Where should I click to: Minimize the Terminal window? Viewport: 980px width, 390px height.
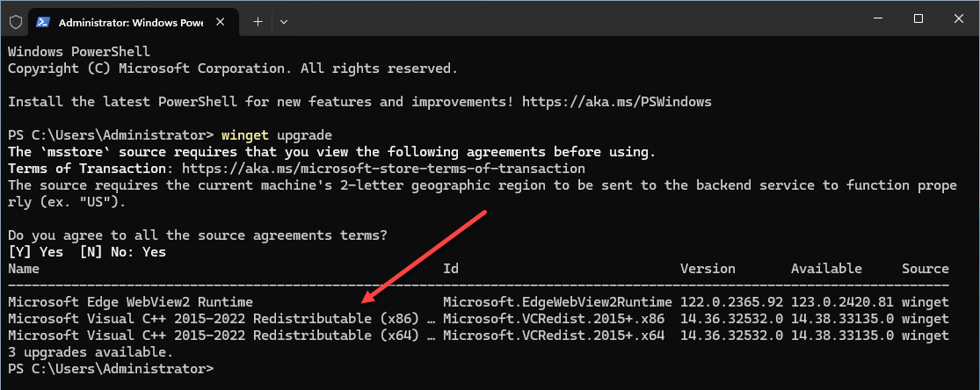tap(875, 18)
